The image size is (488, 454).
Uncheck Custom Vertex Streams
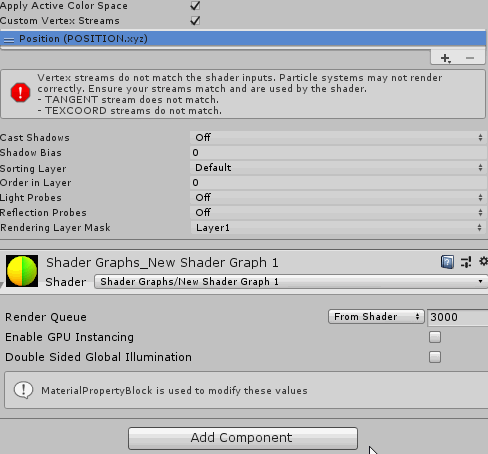tap(195, 21)
